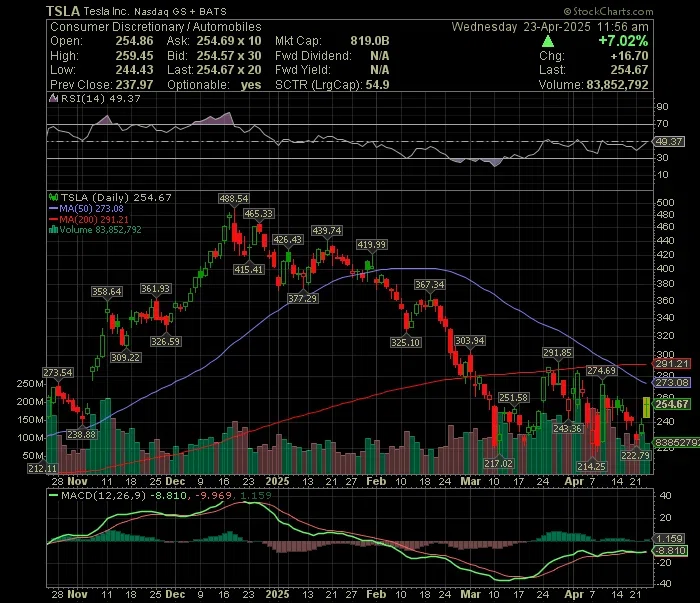Click the 274.69 price label
Viewport: 700px width, 603px height.
pos(602,370)
